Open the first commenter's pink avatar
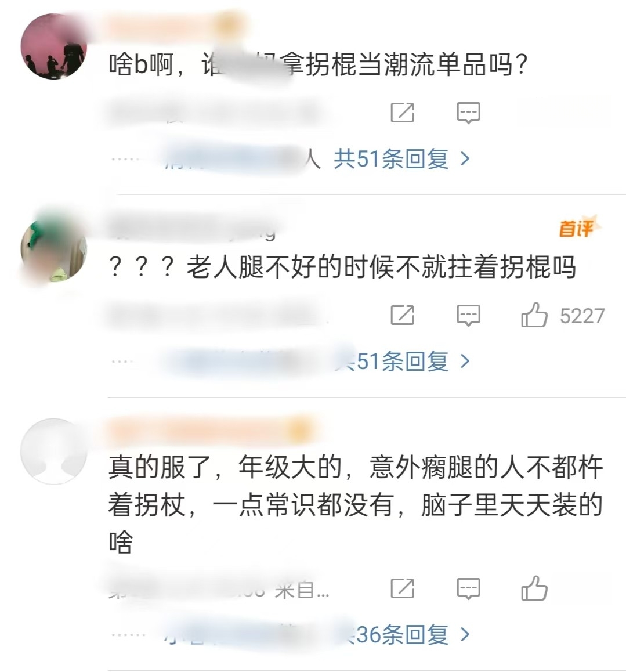Image resolution: width=626 pixels, height=672 pixels. [54, 46]
